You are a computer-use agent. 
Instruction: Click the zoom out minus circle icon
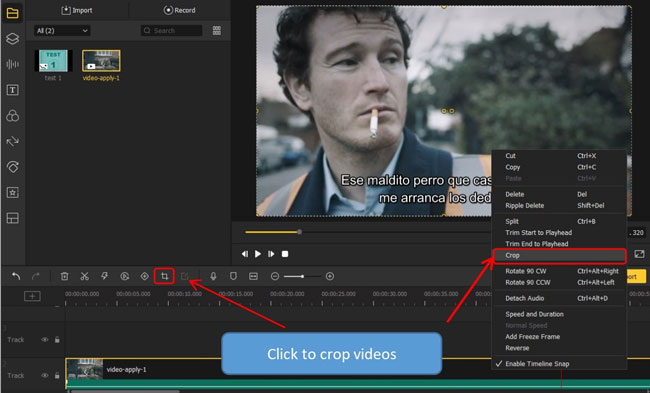tap(275, 276)
